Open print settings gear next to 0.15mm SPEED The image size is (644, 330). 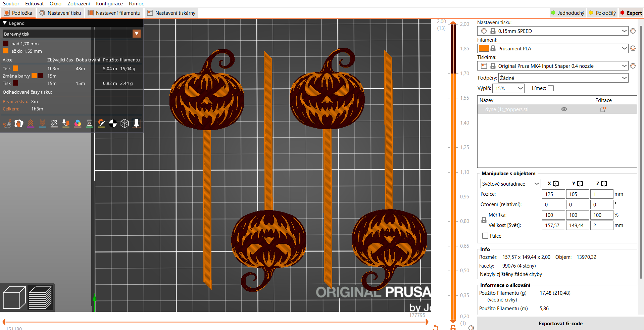(x=633, y=31)
